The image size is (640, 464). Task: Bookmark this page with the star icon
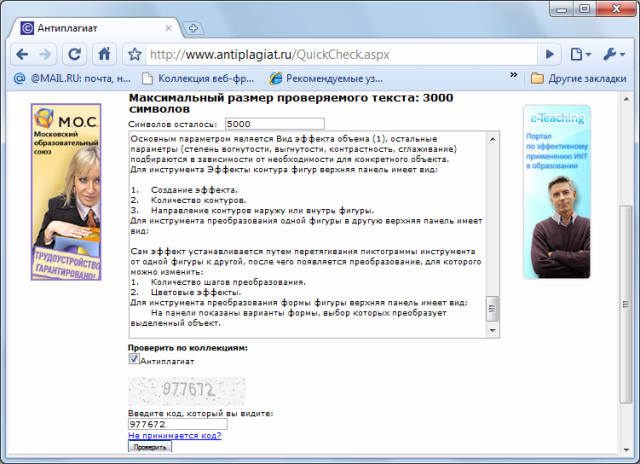pos(135,54)
